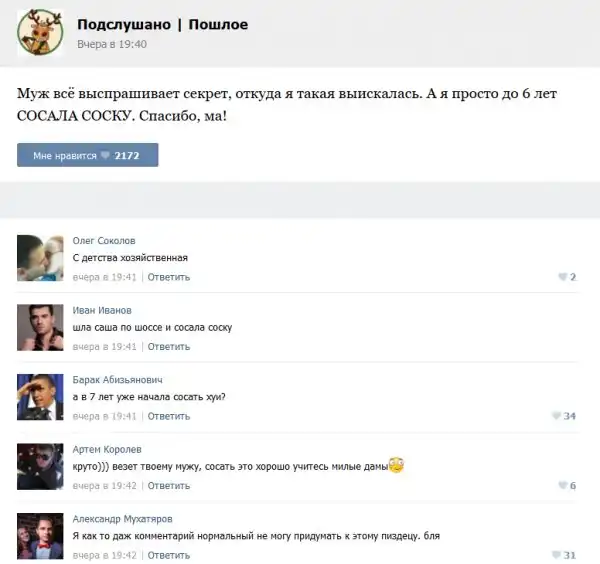Open Артем Королев's avatar
The image size is (600, 564).
pos(40,467)
